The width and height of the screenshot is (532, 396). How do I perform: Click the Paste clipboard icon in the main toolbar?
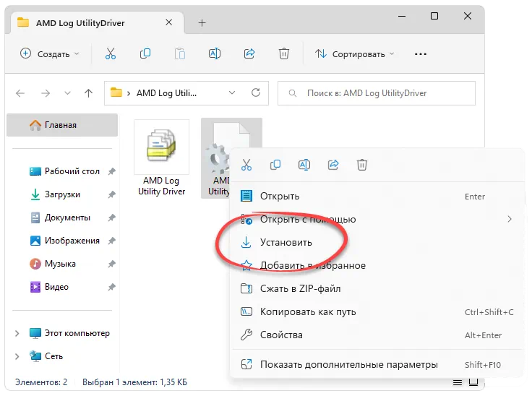(180, 53)
